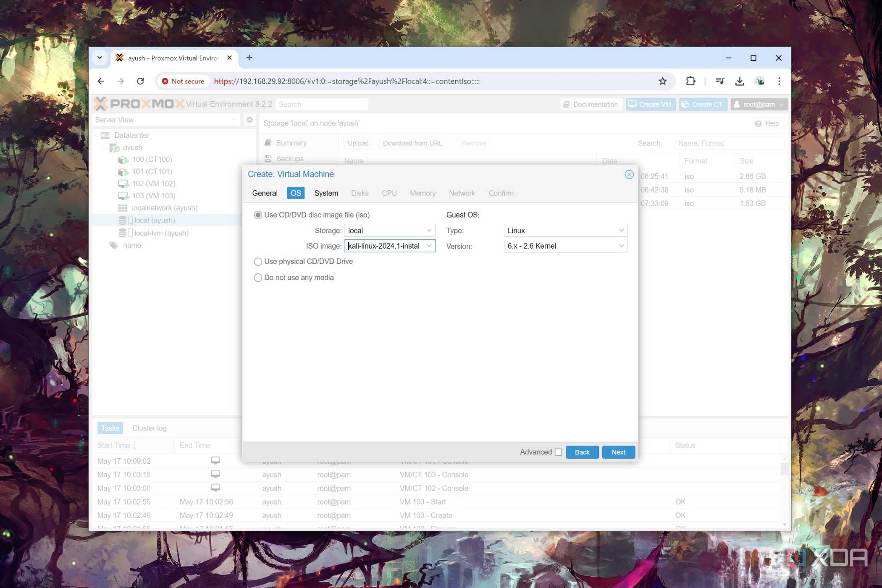Open the tab search chevron icon
This screenshot has height=588, width=882.
pos(100,58)
